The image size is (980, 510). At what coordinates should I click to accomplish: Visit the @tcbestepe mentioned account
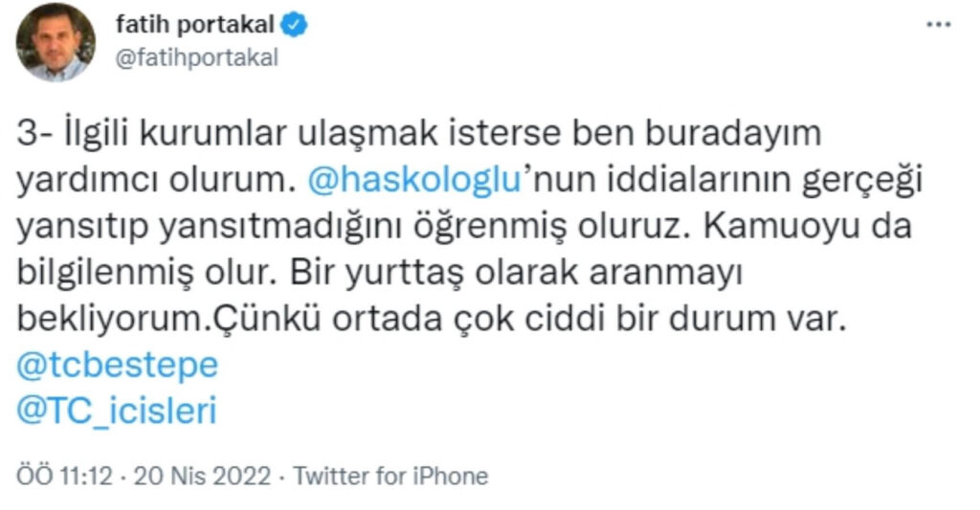[120, 366]
